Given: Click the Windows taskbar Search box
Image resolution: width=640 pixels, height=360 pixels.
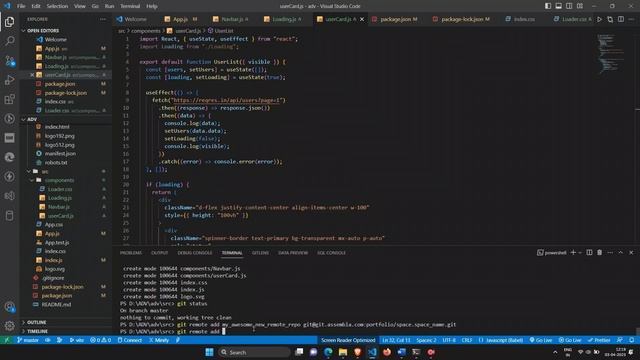Looking at the screenshot, I should click(x=254, y=352).
